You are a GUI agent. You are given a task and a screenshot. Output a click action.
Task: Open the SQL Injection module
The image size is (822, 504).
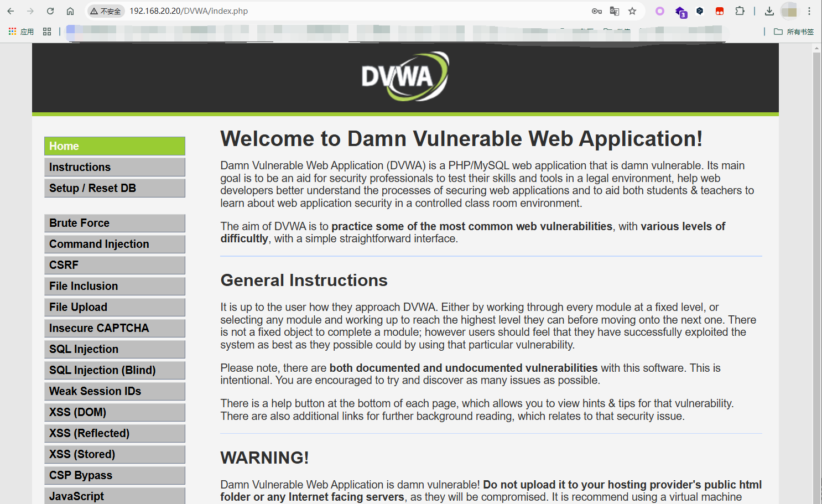(115, 349)
